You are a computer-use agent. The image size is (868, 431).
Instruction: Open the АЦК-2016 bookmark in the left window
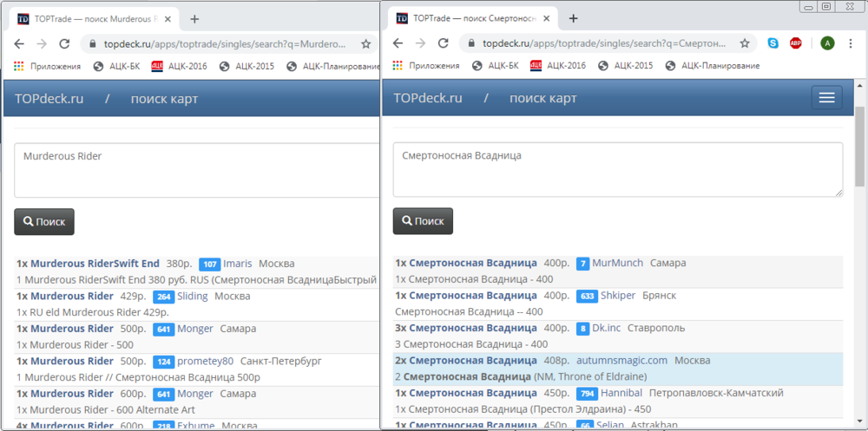[x=180, y=65]
